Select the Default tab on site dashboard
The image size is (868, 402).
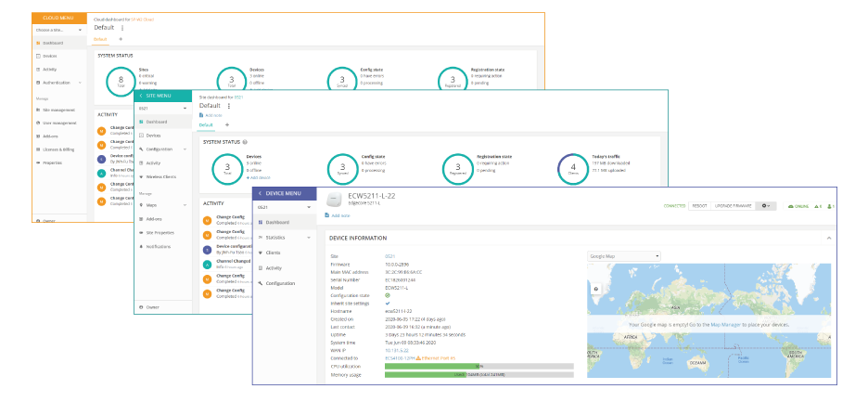(206, 125)
